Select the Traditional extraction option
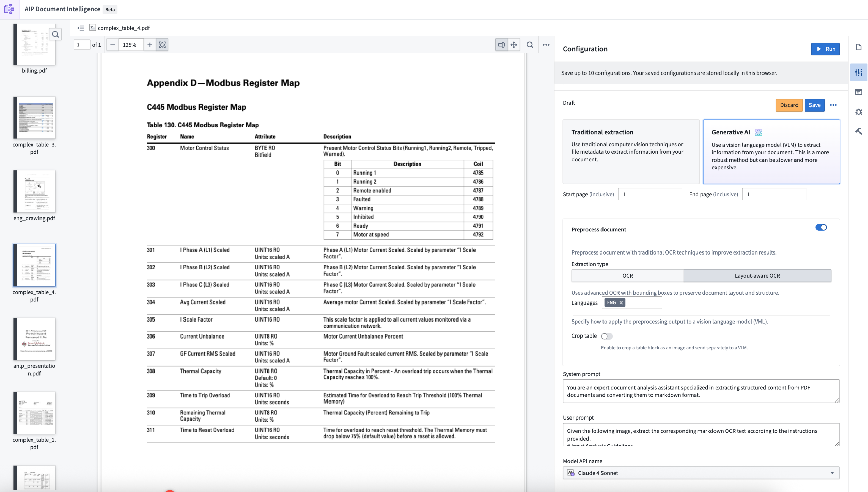 (630, 152)
